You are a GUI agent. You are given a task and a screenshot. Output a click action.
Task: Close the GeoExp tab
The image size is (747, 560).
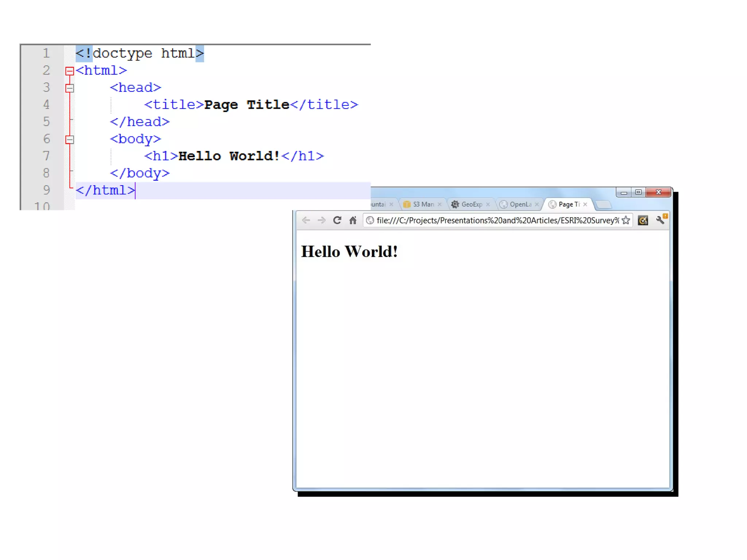pos(488,204)
